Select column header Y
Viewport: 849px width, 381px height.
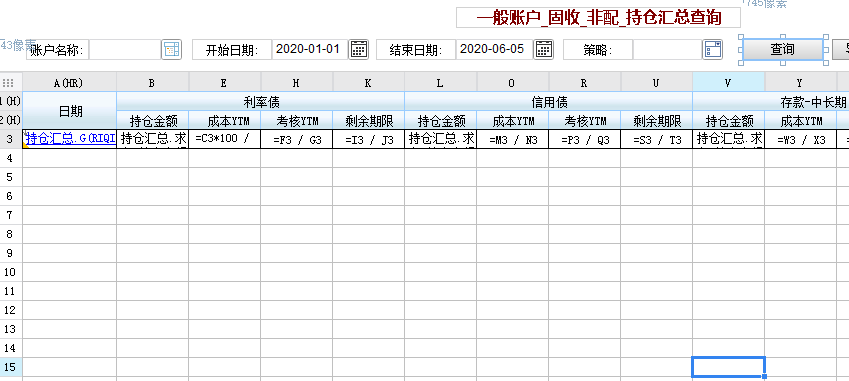(x=800, y=83)
